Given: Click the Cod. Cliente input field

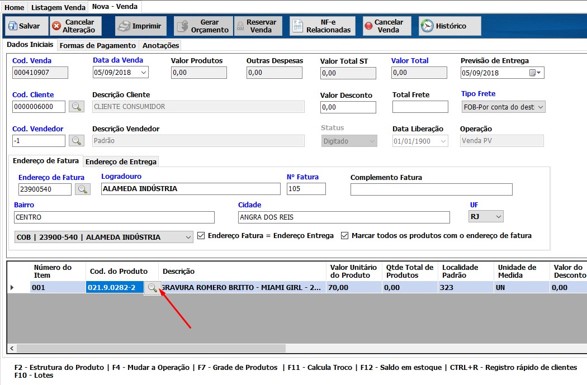Looking at the screenshot, I should [x=39, y=107].
